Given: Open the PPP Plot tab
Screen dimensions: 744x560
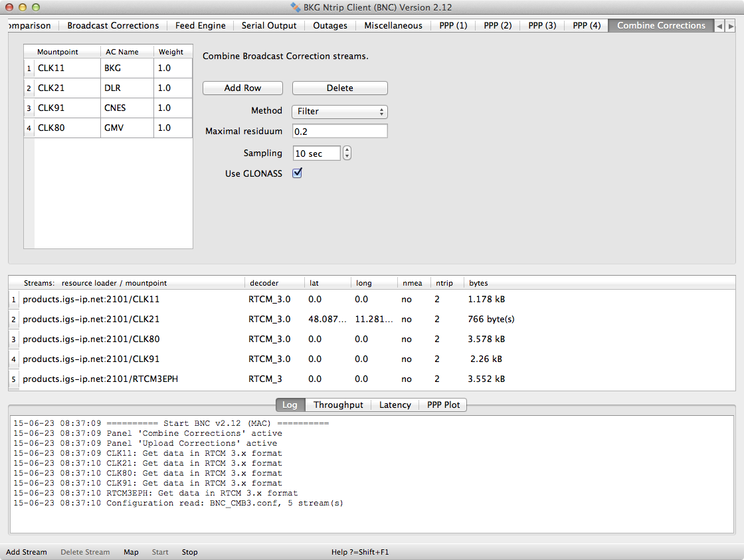Looking at the screenshot, I should point(443,405).
